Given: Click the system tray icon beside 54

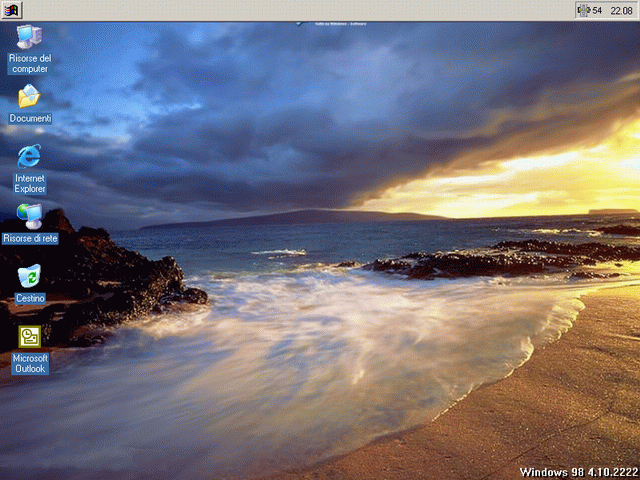Looking at the screenshot, I should point(584,10).
